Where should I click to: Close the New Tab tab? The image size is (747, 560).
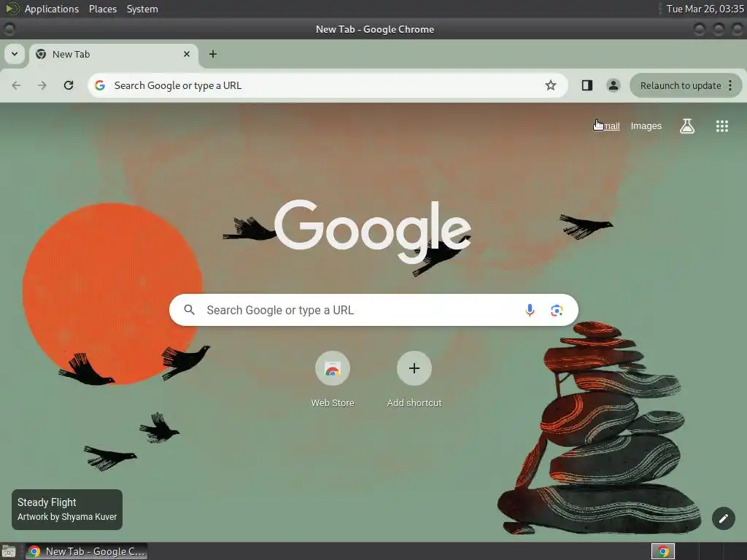(x=187, y=54)
